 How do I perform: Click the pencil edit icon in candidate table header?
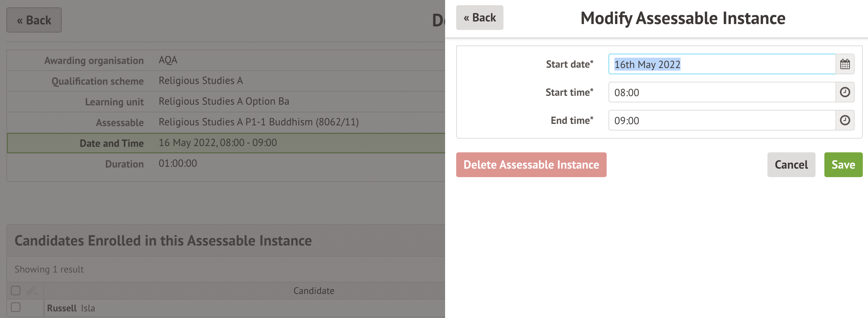click(30, 291)
